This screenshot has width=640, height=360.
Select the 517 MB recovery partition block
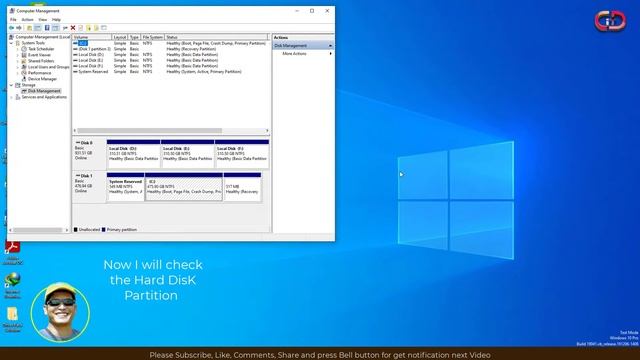242,187
